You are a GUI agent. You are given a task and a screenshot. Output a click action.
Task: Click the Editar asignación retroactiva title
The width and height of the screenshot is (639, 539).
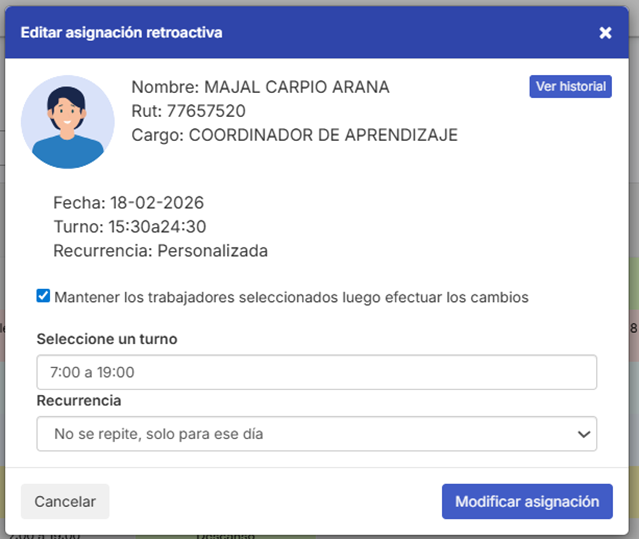point(121,33)
